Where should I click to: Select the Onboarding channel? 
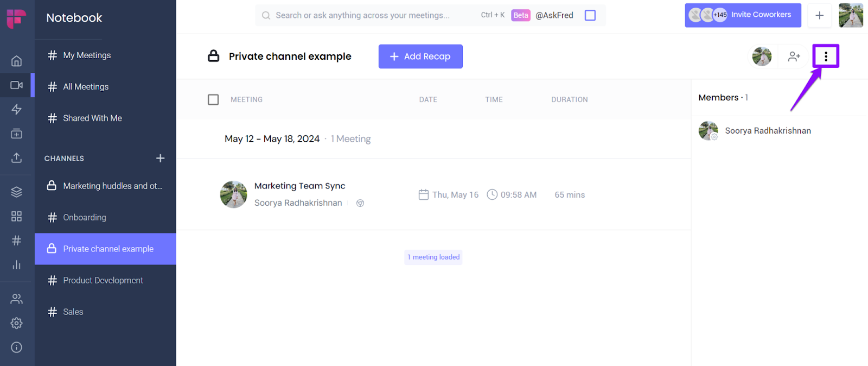(85, 217)
